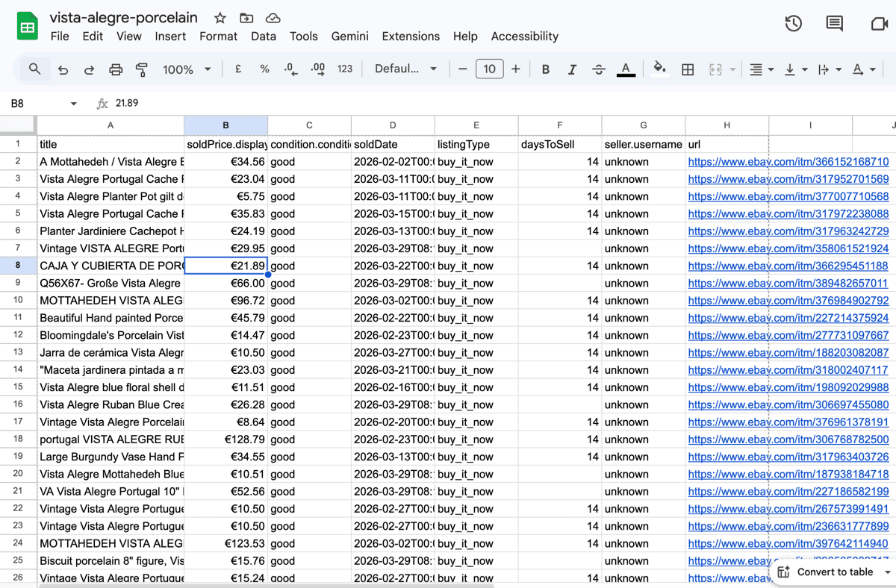
Task: Select column B header
Action: (x=225, y=125)
